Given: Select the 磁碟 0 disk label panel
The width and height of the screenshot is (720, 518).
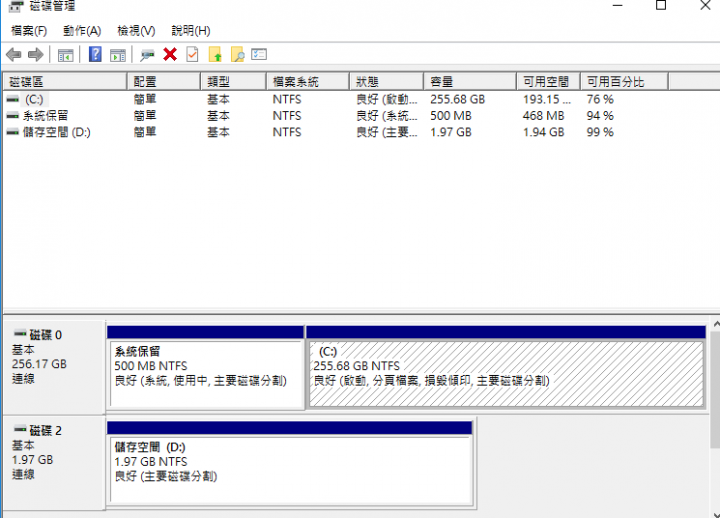Looking at the screenshot, I should click(54, 367).
